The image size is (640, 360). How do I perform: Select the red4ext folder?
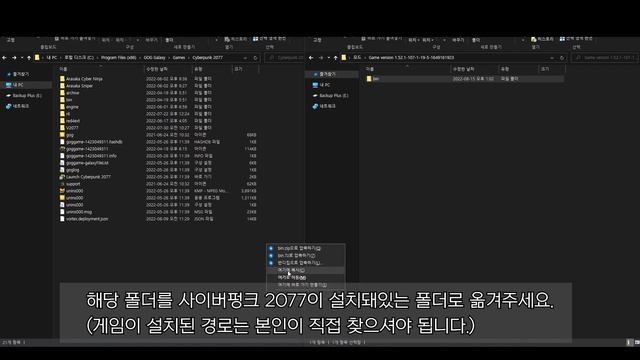(73, 121)
